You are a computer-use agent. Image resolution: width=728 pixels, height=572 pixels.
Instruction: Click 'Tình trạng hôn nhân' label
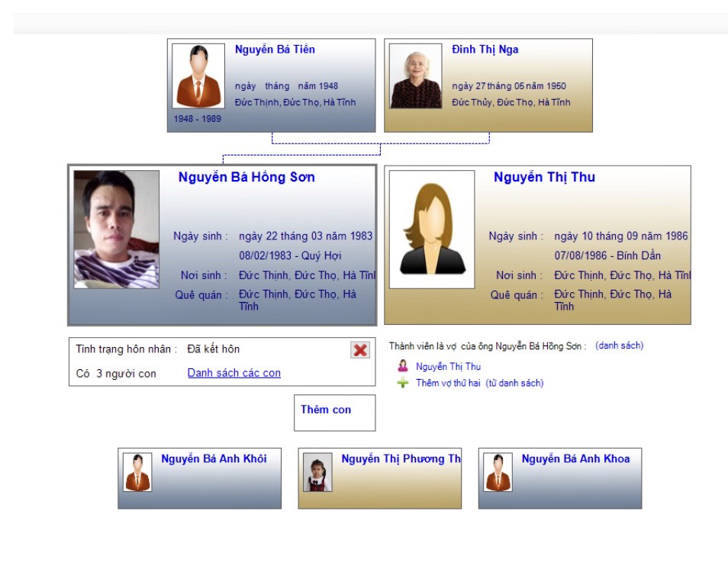coord(126,349)
